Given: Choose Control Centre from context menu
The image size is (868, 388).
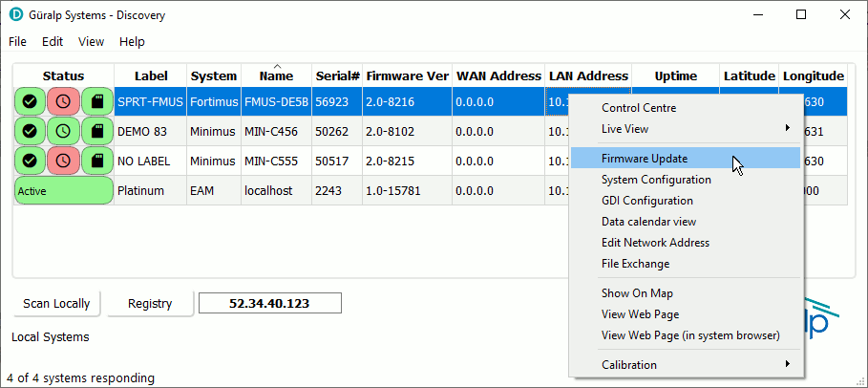Looking at the screenshot, I should coord(686,108).
